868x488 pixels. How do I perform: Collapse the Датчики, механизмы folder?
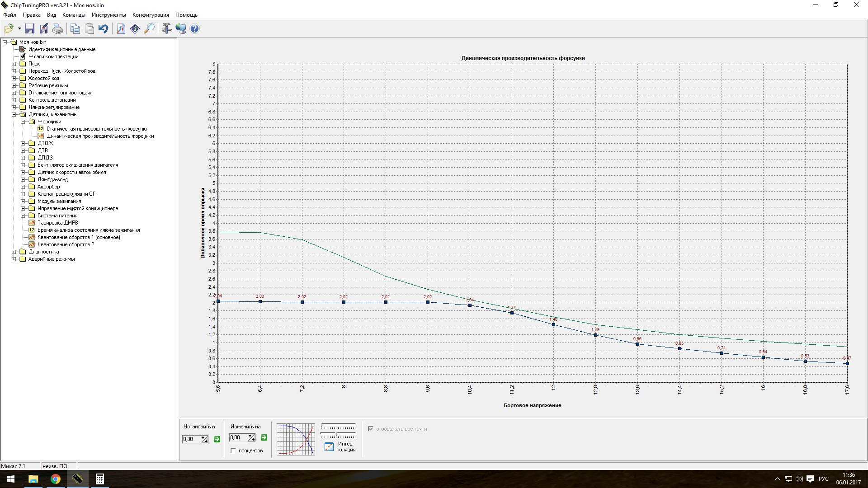(x=14, y=114)
